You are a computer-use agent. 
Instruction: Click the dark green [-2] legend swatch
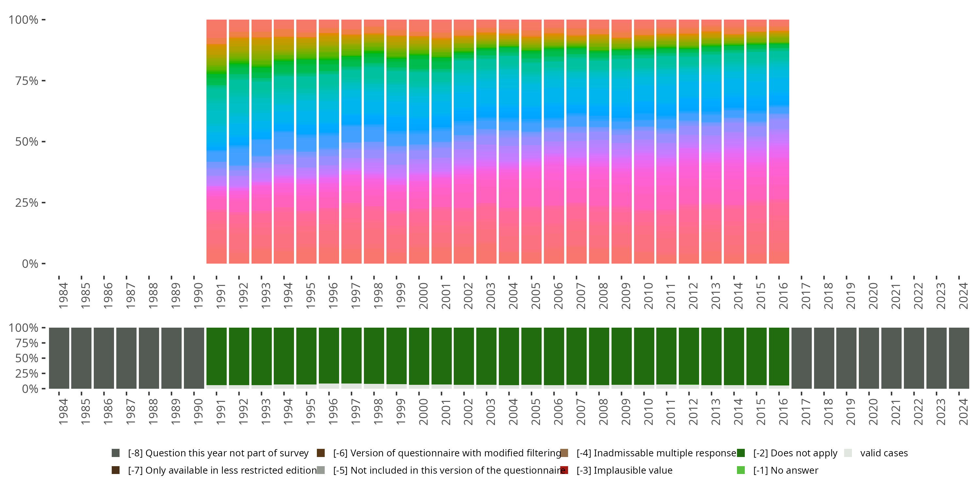coord(741,453)
